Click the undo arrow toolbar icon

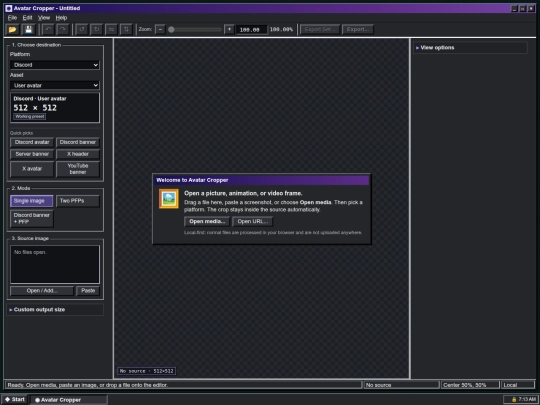pos(48,30)
